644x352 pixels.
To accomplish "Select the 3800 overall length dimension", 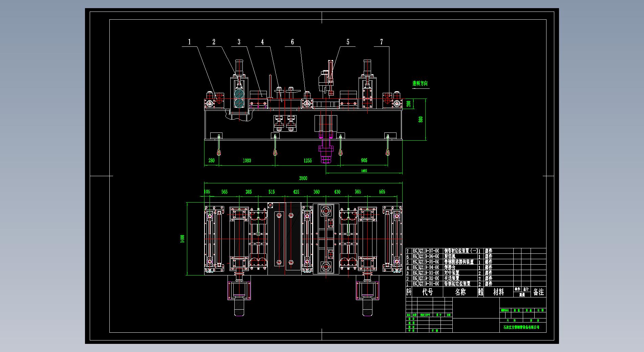I will [x=303, y=178].
